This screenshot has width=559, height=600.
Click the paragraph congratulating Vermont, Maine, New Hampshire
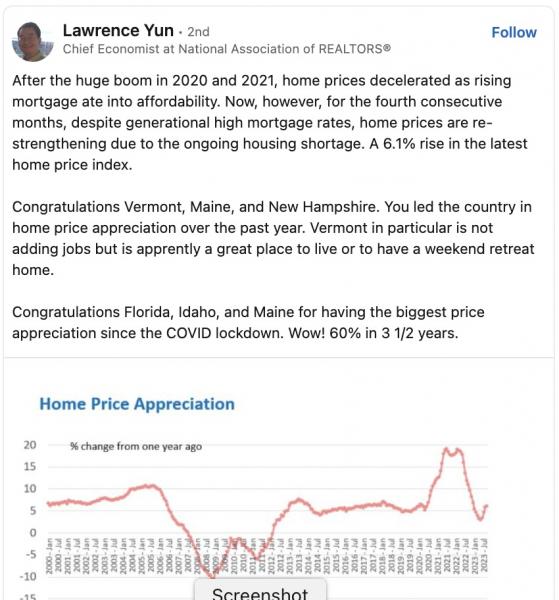click(273, 238)
